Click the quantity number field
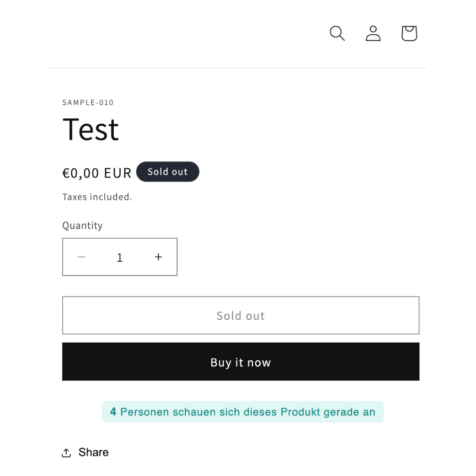The height and width of the screenshot is (476, 476). click(x=119, y=257)
